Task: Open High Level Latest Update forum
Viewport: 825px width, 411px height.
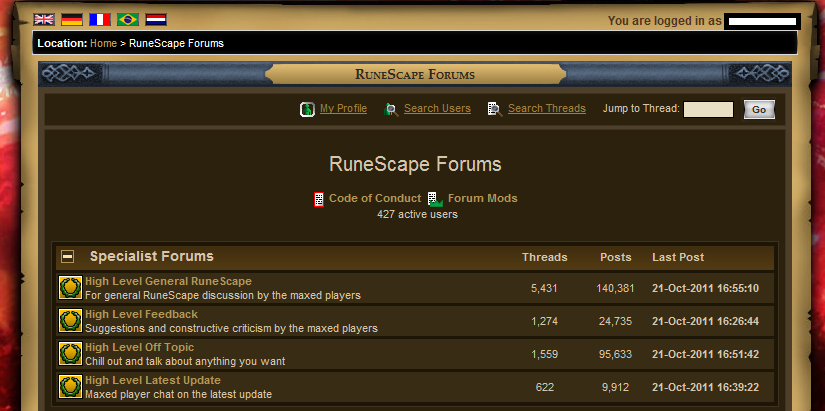Action: coord(153,380)
